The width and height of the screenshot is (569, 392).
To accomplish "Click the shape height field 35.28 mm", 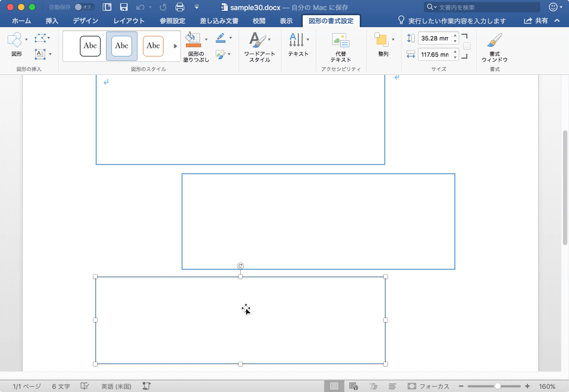I will click(x=434, y=38).
